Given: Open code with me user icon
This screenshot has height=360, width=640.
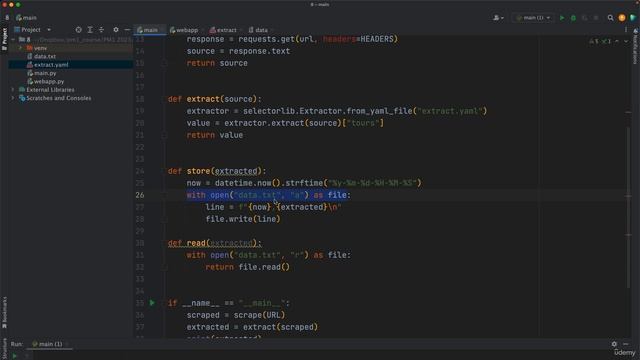Looking at the screenshot, I should coord(498,18).
